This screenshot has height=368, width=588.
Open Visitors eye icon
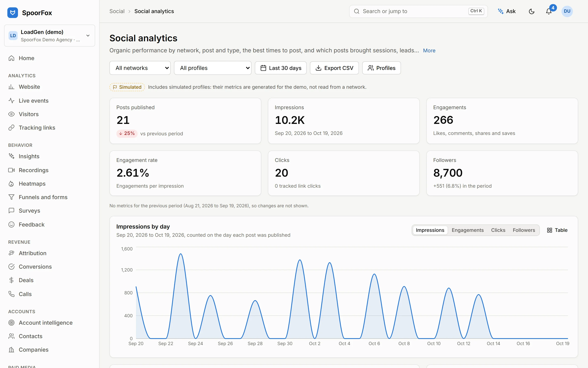coord(11,114)
